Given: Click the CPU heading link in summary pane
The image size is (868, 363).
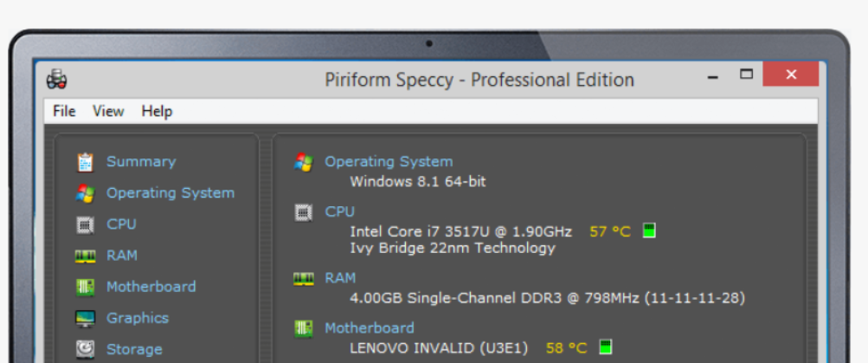Looking at the screenshot, I should 339,211.
